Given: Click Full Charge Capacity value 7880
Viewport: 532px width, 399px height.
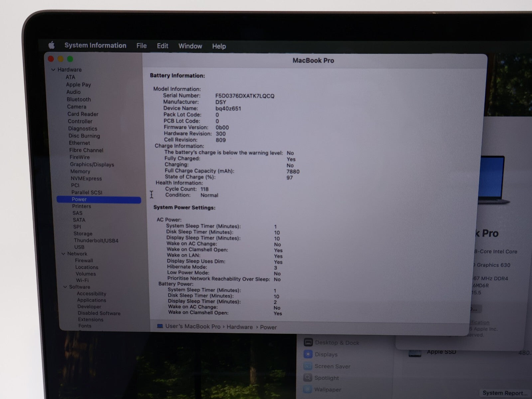Looking at the screenshot, I should coord(293,172).
